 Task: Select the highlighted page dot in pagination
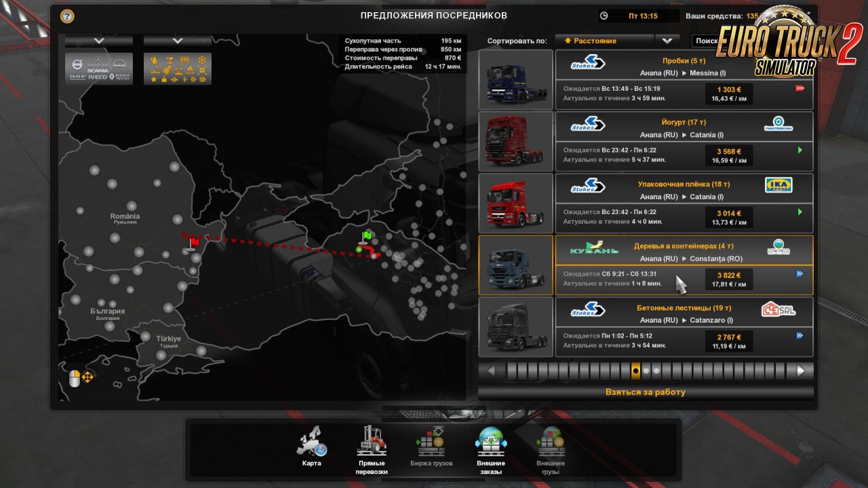click(x=635, y=371)
